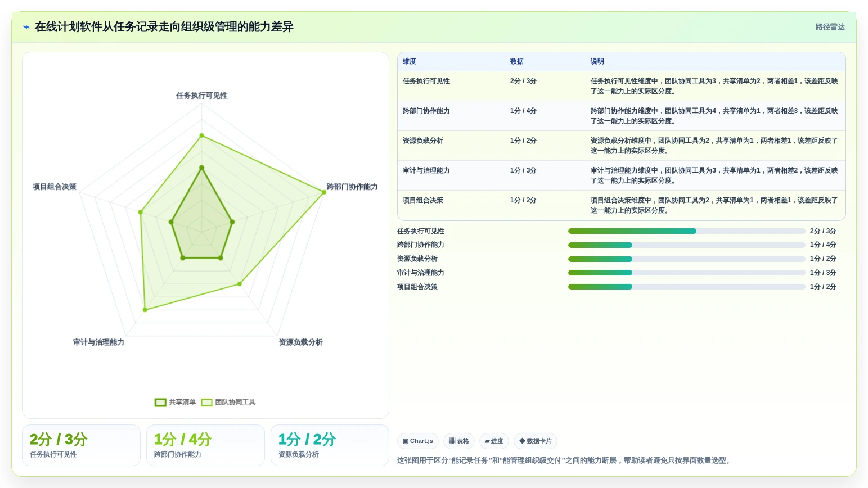Click the 任务执行可见性 progress bar

(x=686, y=231)
